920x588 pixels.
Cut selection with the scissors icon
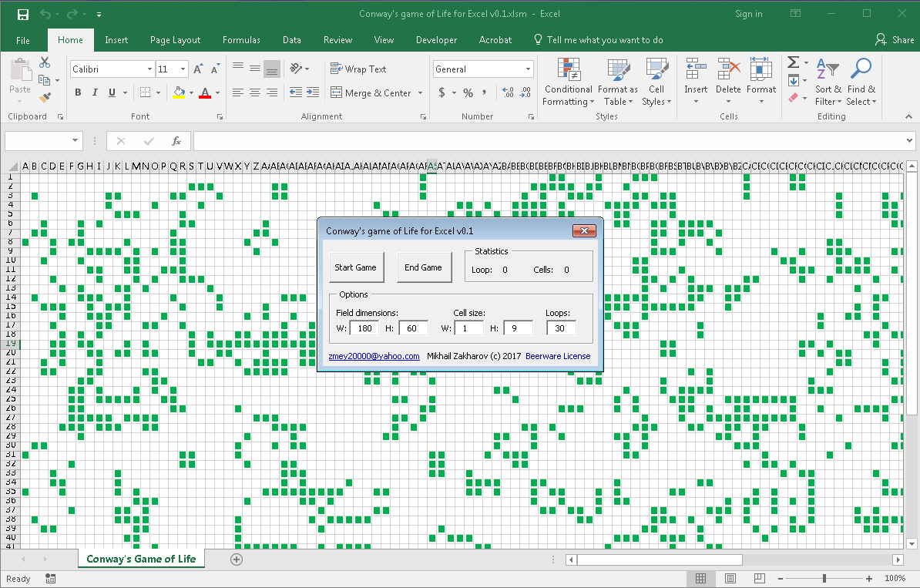pyautogui.click(x=45, y=62)
